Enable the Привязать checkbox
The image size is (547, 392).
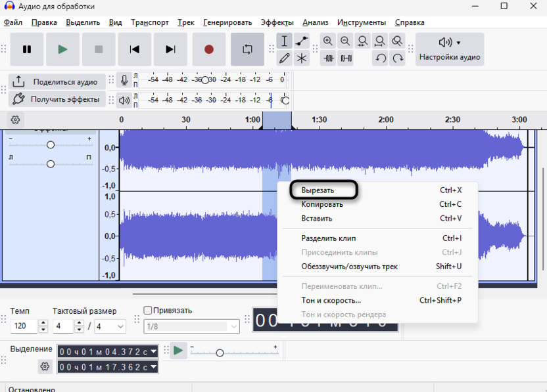[146, 310]
